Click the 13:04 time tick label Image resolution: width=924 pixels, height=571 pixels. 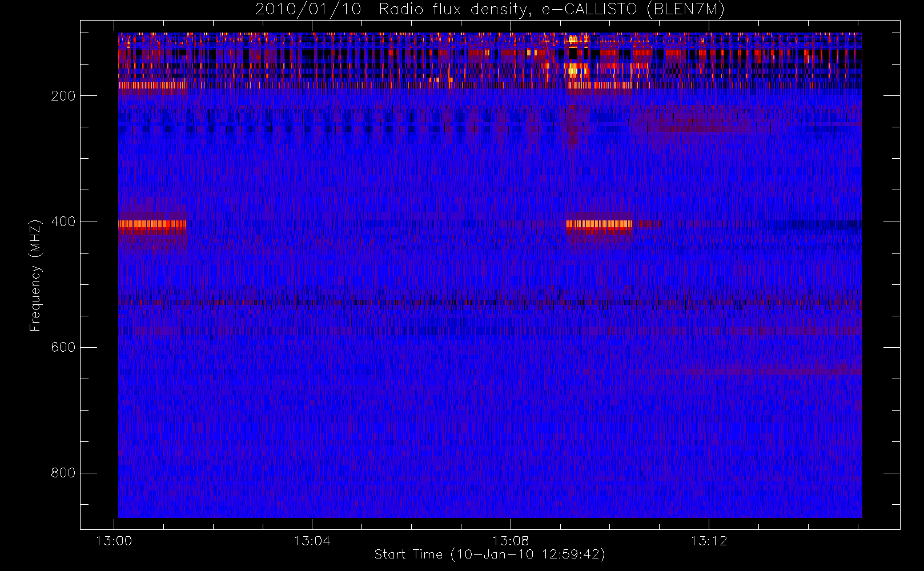click(312, 541)
